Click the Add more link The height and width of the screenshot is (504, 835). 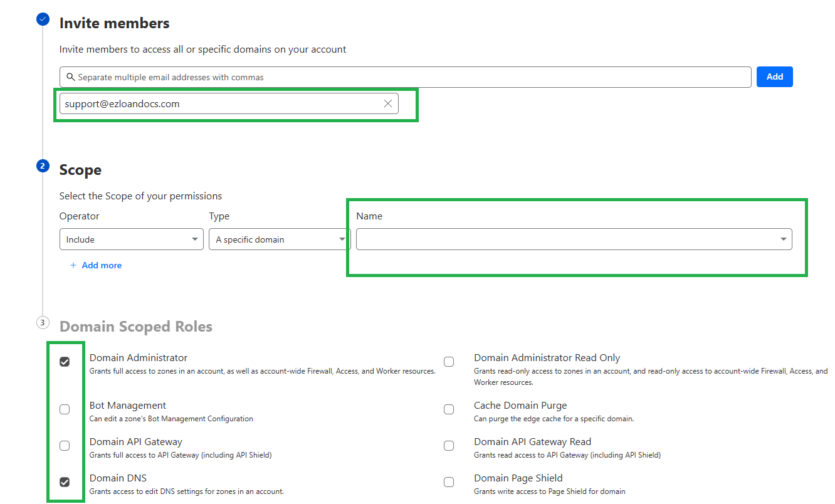[102, 266]
